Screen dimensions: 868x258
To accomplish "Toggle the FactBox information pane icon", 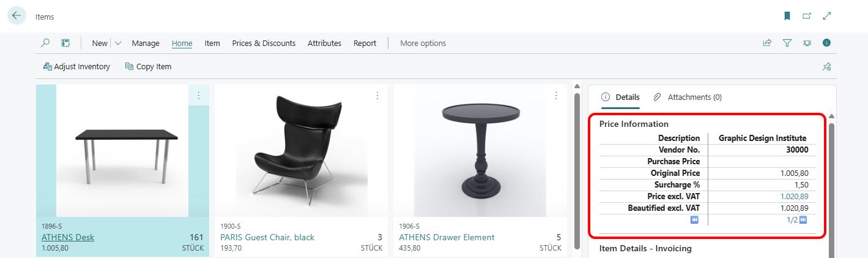I will [826, 43].
